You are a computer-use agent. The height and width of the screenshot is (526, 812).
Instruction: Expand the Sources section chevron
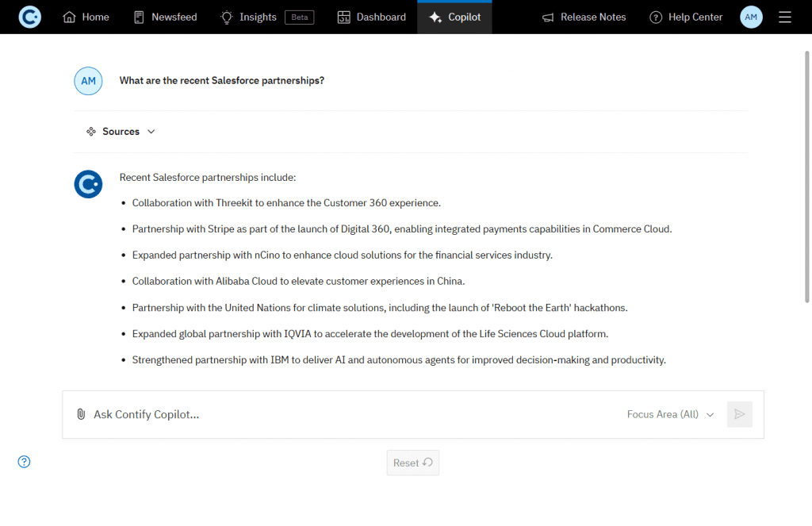point(151,132)
